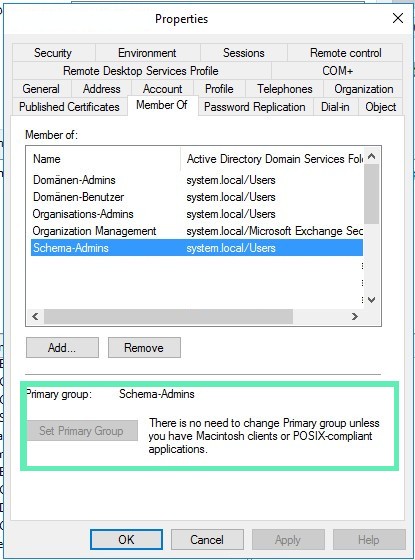415x560 pixels.
Task: Select the Organization Management group row
Action: tap(197, 231)
